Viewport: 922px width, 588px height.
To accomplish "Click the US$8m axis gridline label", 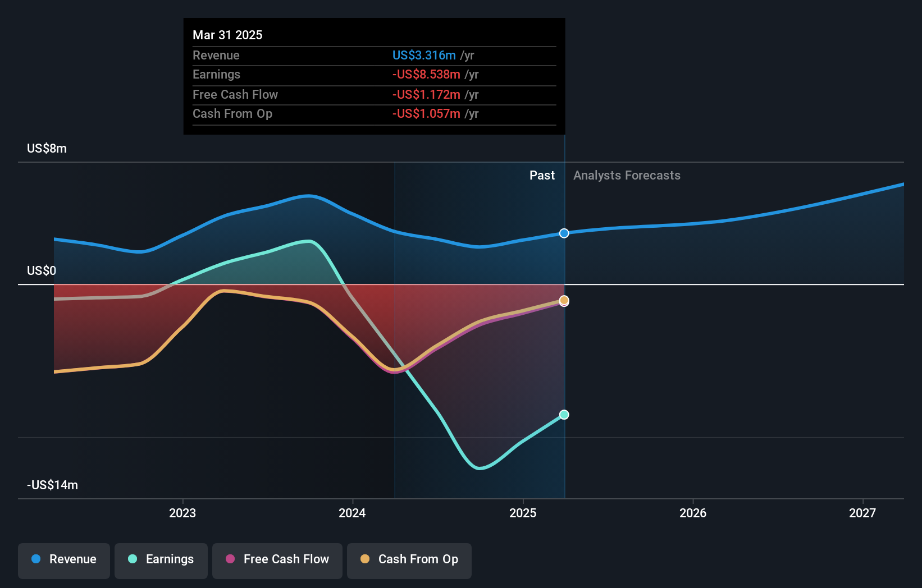I will coord(47,149).
